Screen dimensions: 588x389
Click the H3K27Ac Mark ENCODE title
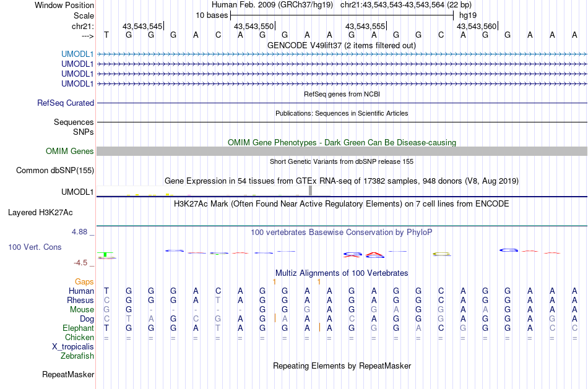pyautogui.click(x=342, y=204)
